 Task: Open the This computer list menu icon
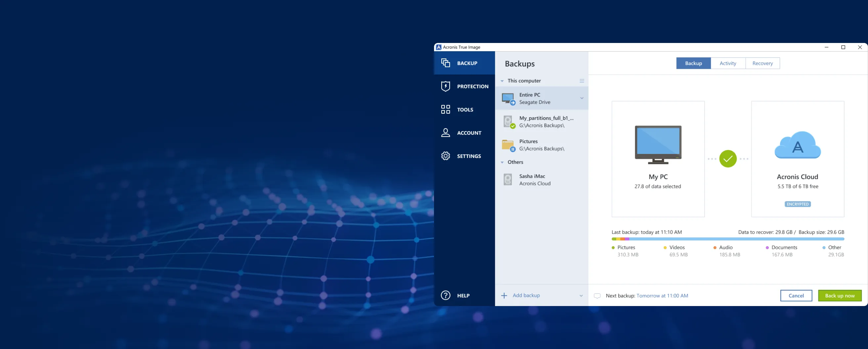point(582,81)
